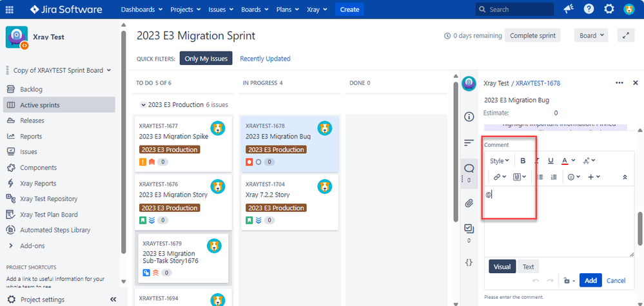Collapse the left sidebar

point(113,300)
